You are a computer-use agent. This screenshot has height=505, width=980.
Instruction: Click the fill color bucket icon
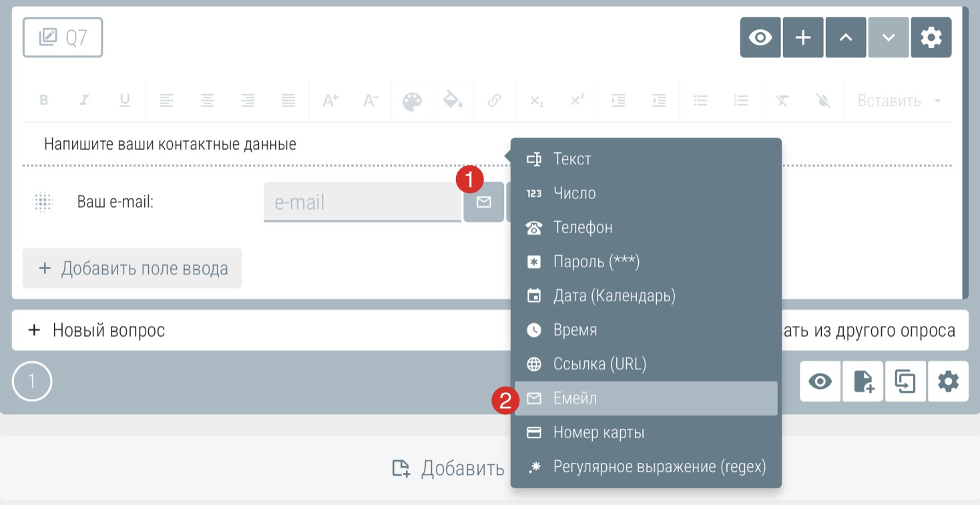click(x=453, y=101)
